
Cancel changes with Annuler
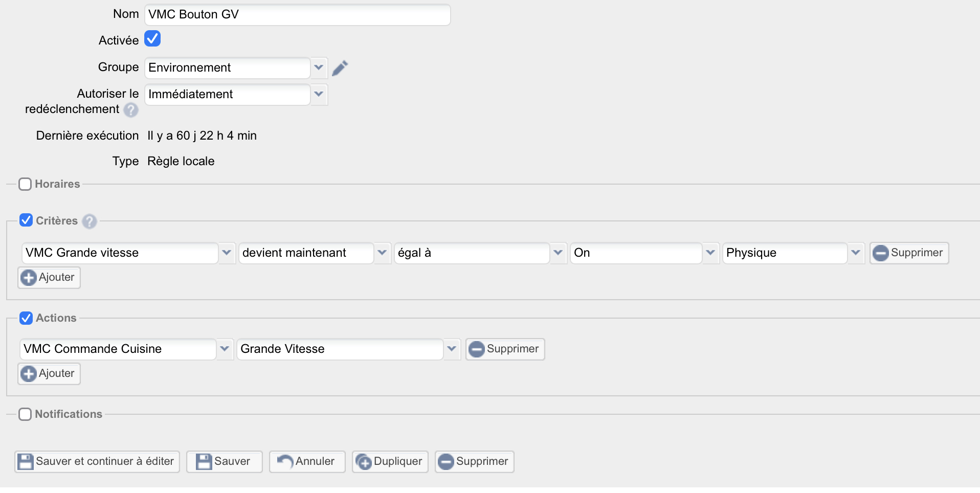point(307,462)
